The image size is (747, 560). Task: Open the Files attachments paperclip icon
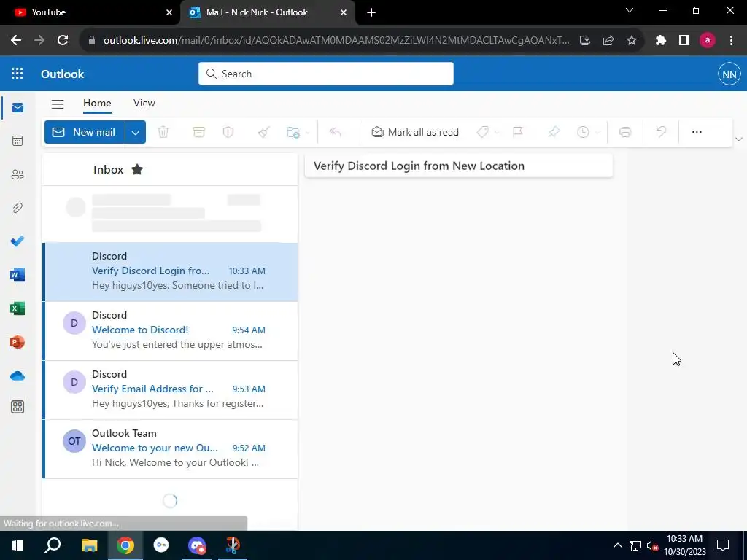pos(18,208)
